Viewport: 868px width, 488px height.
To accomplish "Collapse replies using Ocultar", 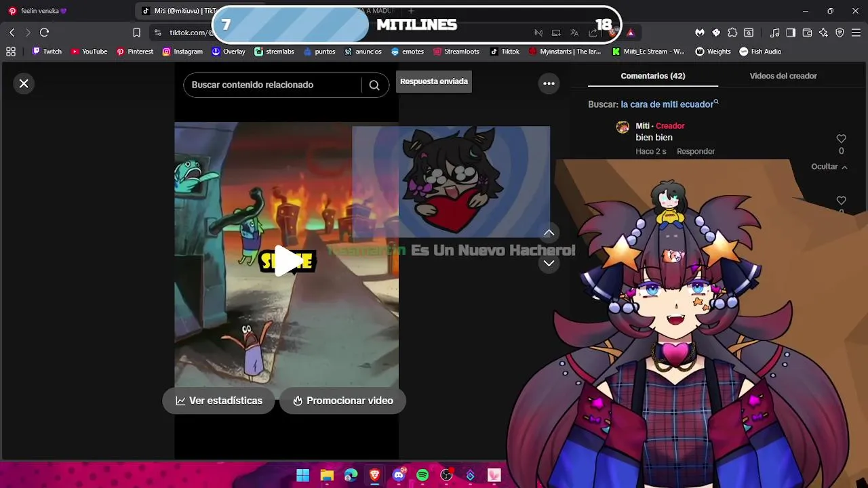I will coord(829,167).
